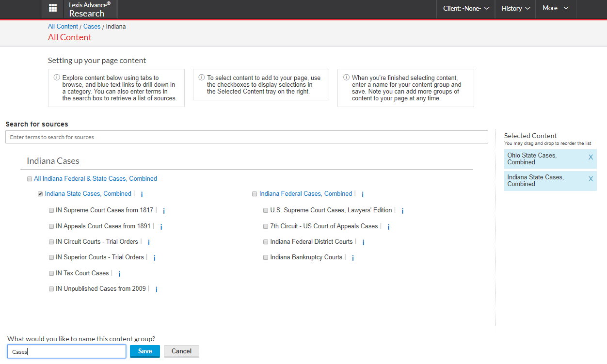Click IN Tax Court Cases label
This screenshot has height=364, width=607.
tap(82, 273)
